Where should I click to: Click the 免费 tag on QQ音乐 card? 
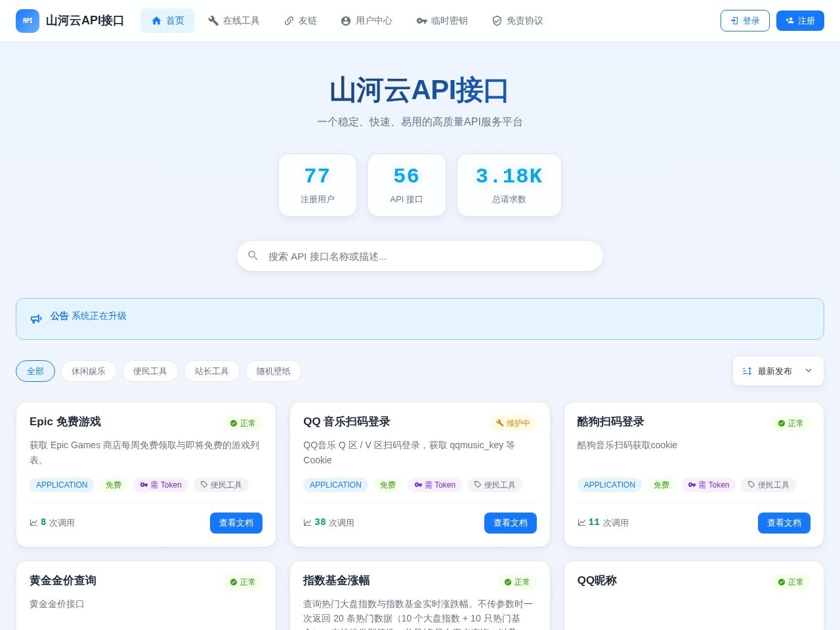tap(388, 485)
